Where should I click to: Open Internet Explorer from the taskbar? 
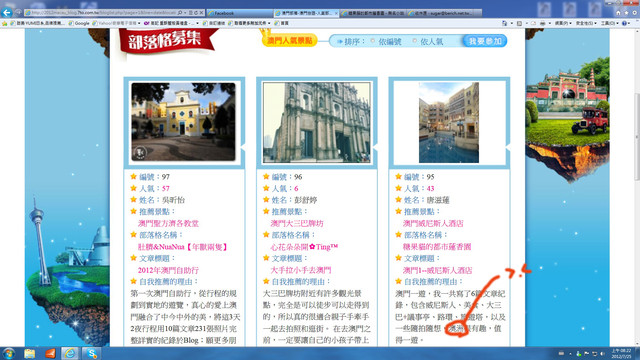(70, 353)
